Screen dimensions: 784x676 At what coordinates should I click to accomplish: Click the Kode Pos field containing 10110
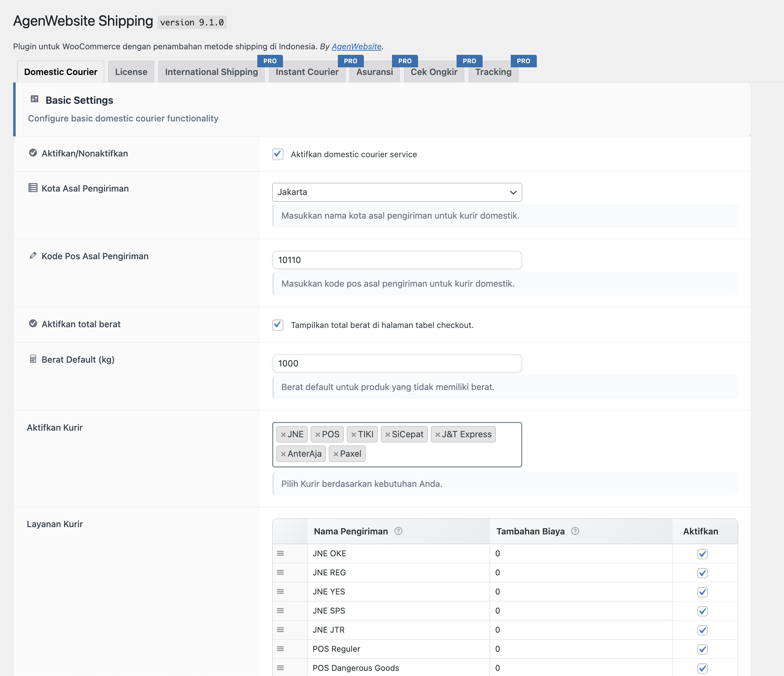pos(397,260)
